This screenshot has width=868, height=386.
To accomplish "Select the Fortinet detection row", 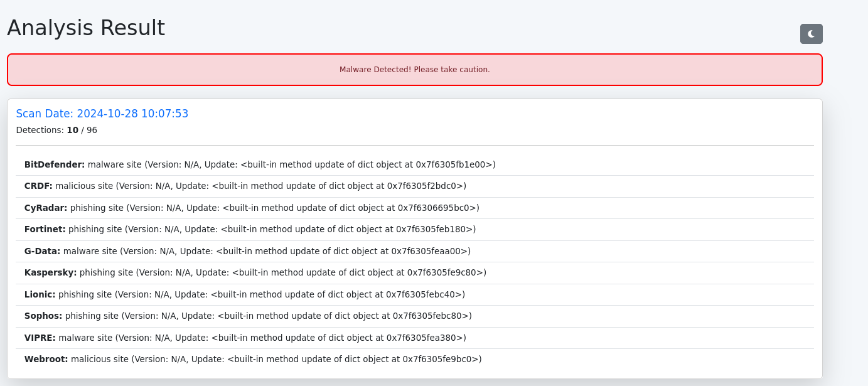I will pyautogui.click(x=250, y=229).
